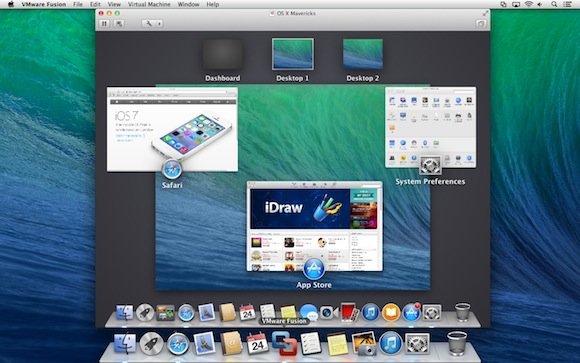
Task: Open System Preferences in the host Mac's Dock
Action: pyautogui.click(x=417, y=343)
